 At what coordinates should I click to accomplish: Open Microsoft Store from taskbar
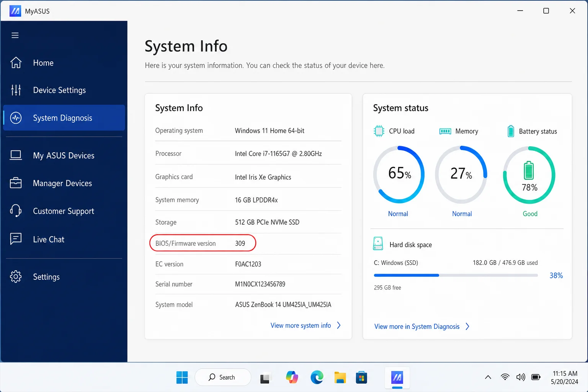(361, 377)
